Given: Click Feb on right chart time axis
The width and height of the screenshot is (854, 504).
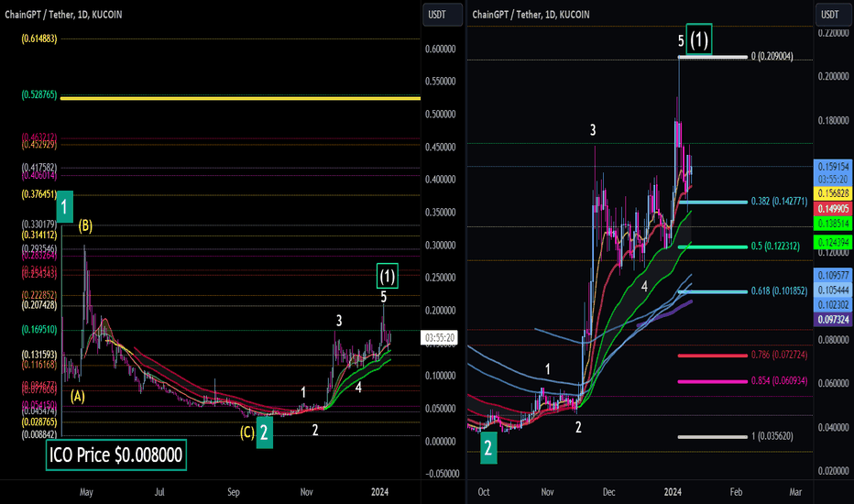Looking at the screenshot, I should (x=736, y=492).
